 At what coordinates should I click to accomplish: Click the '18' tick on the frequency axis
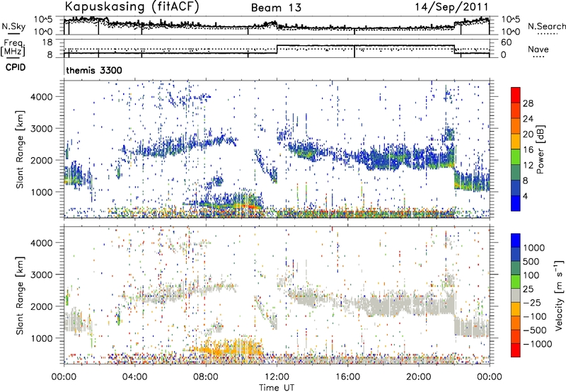(48, 42)
